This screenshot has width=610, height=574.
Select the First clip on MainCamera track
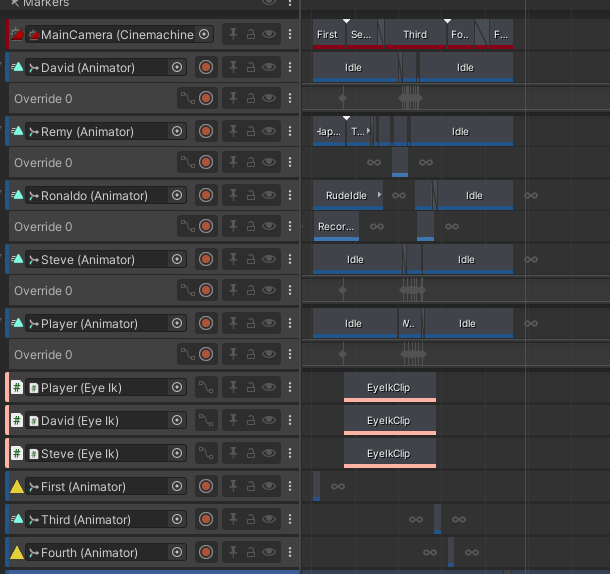(x=329, y=34)
